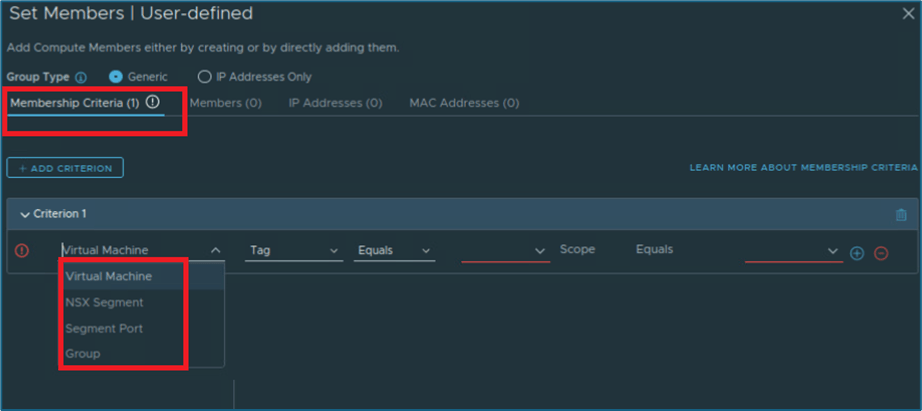Image resolution: width=922 pixels, height=411 pixels.
Task: Click the red minus remove-condition icon
Action: pos(881,253)
